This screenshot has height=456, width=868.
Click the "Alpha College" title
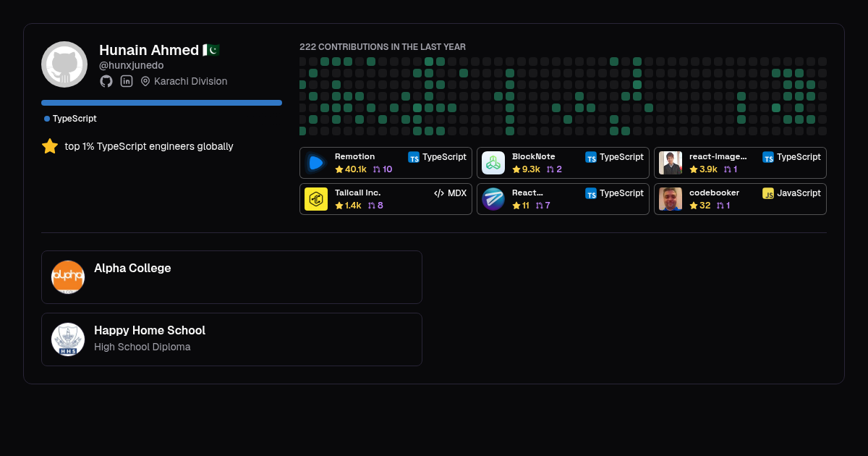click(x=132, y=268)
